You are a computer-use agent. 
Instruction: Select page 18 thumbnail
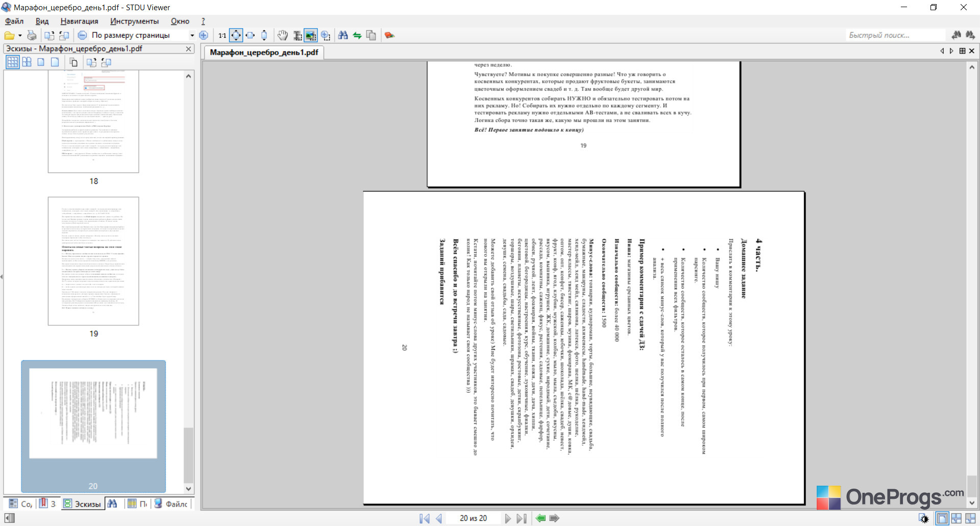click(x=93, y=122)
